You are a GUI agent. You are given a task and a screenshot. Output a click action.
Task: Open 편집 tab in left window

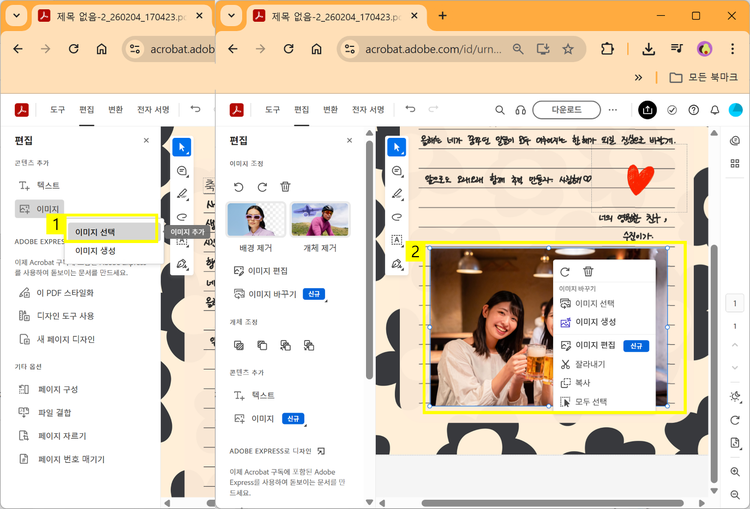87,110
